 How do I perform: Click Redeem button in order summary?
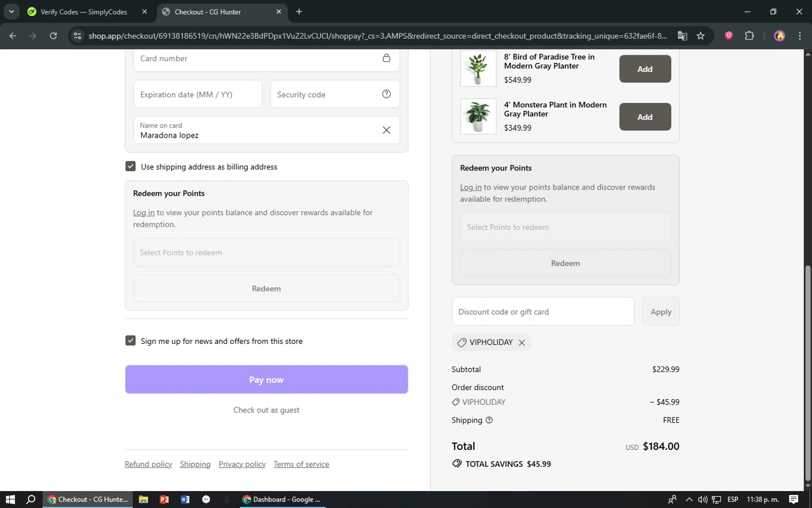(565, 263)
